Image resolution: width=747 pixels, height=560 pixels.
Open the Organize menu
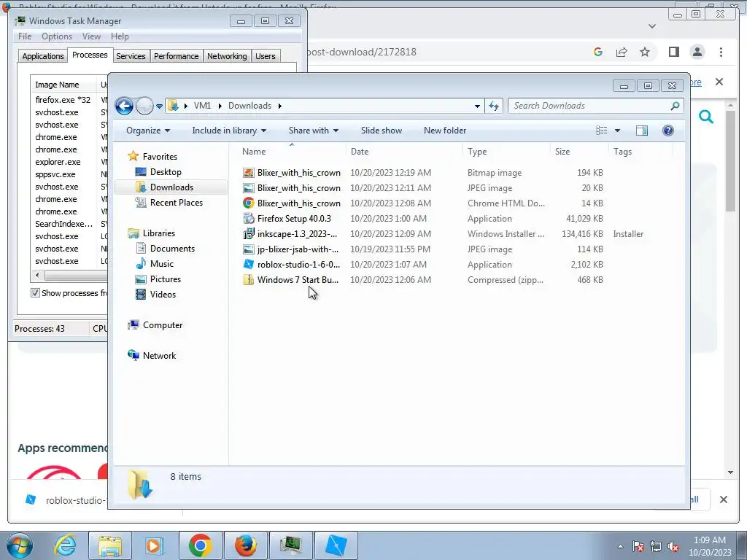(x=147, y=131)
